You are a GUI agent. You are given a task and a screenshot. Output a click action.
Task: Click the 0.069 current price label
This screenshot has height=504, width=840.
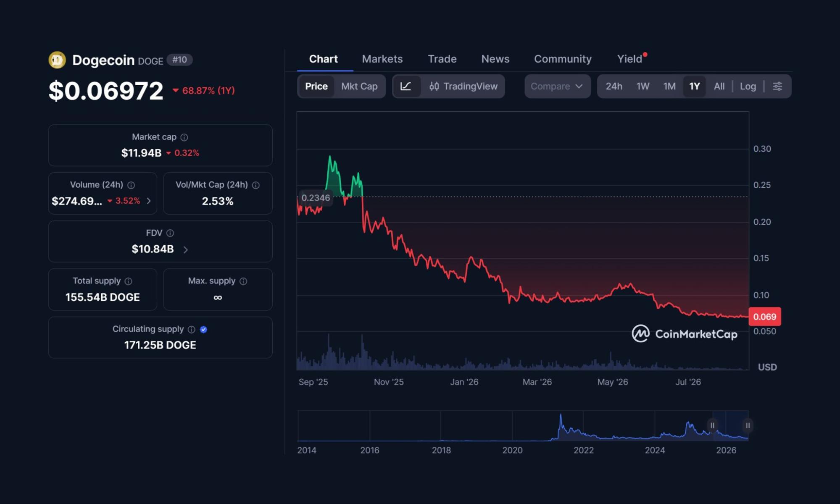coord(765,317)
